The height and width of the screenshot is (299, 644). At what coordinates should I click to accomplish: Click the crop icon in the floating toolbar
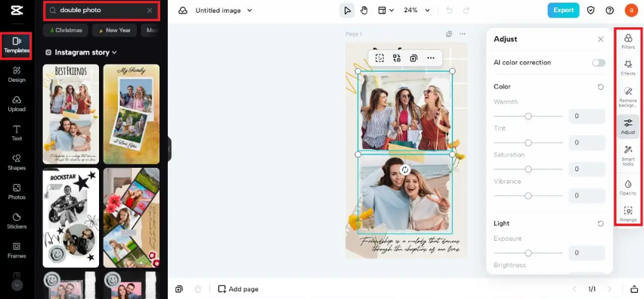pos(379,58)
